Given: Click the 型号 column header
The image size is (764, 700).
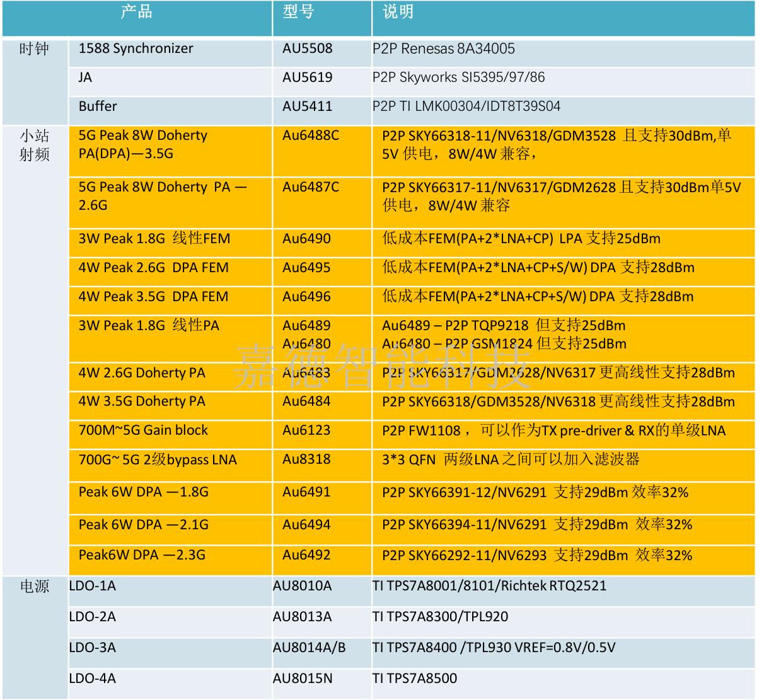Looking at the screenshot, I should [298, 13].
